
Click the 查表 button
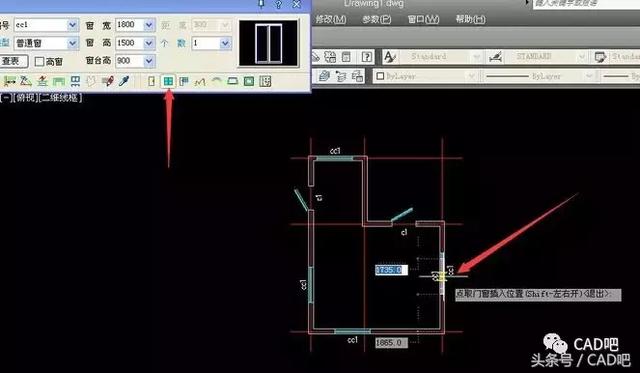point(12,61)
